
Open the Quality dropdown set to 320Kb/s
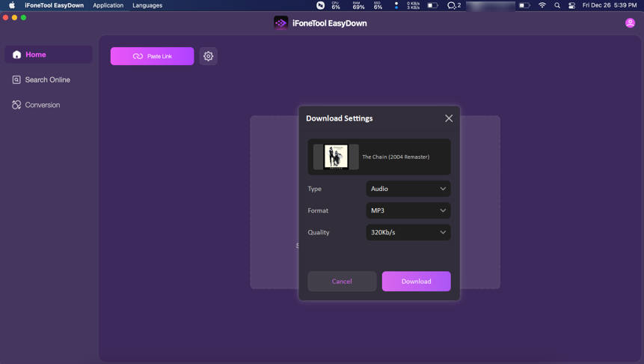pos(408,232)
